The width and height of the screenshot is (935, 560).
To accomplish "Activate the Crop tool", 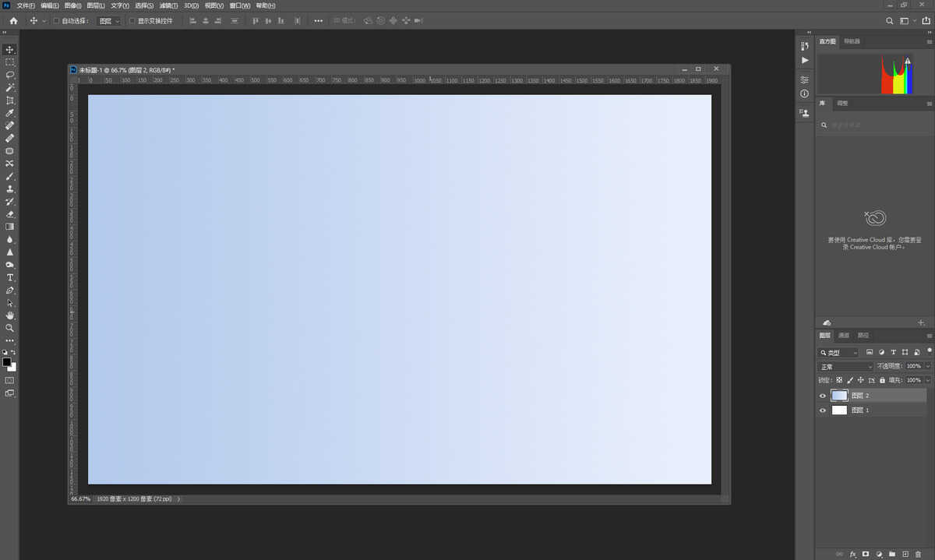I will (10, 100).
